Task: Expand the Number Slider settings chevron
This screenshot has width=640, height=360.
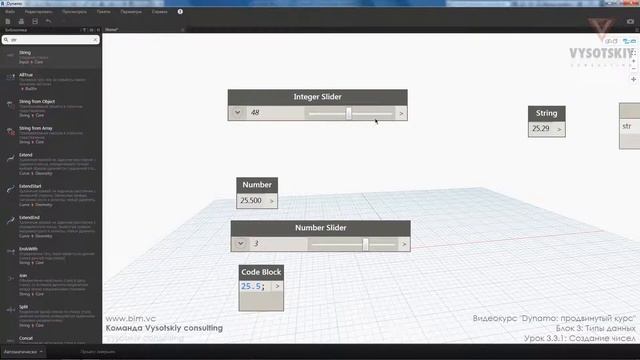Action: point(240,244)
